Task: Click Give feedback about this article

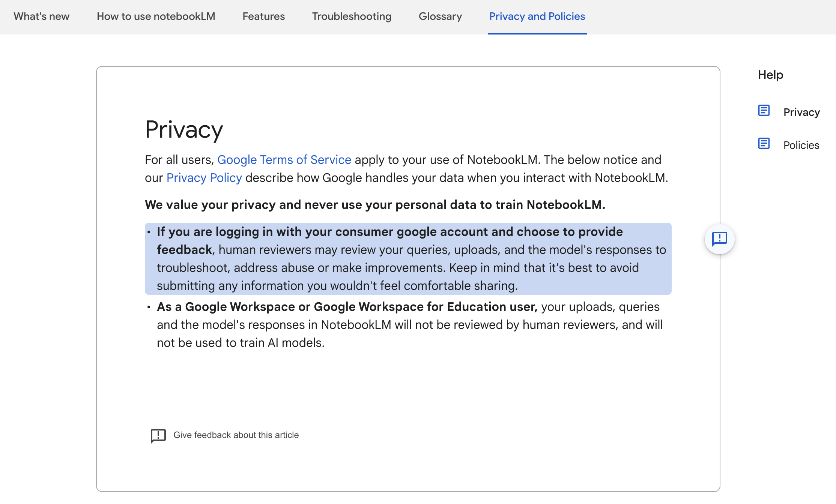Action: pyautogui.click(x=236, y=435)
